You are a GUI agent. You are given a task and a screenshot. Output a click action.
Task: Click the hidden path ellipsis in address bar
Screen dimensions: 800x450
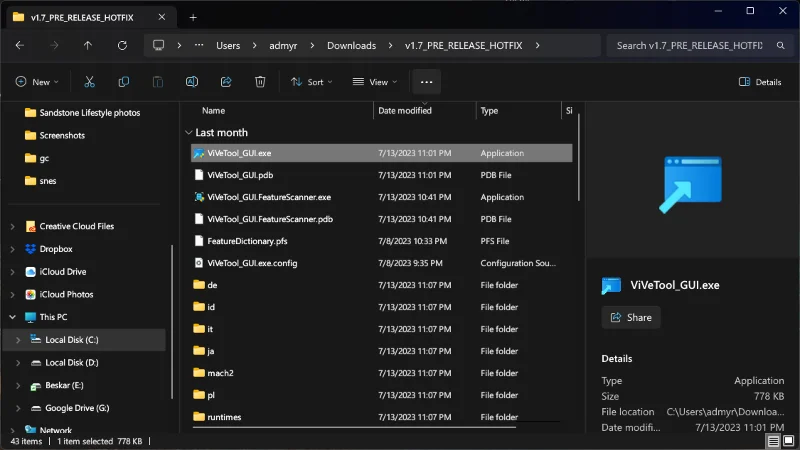[199, 45]
